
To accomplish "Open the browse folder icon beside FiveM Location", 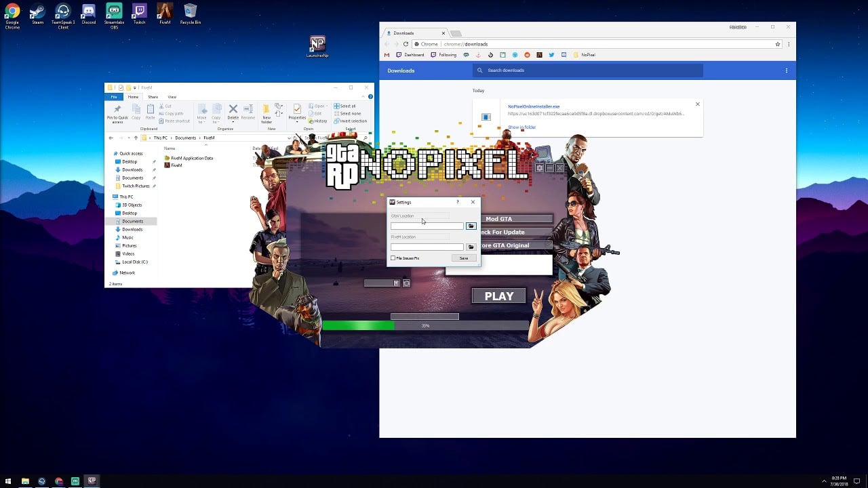I will coord(471,247).
